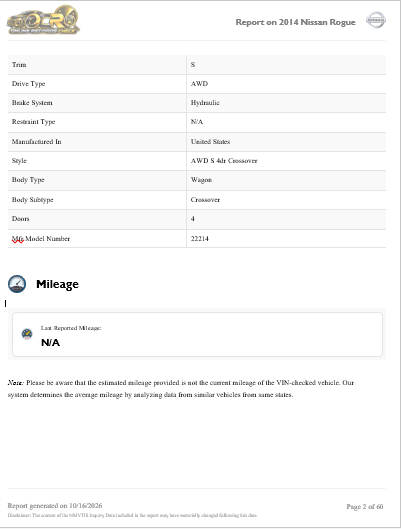The width and height of the screenshot is (401, 529).
Task: Click the 'United States' value
Action: coord(210,142)
